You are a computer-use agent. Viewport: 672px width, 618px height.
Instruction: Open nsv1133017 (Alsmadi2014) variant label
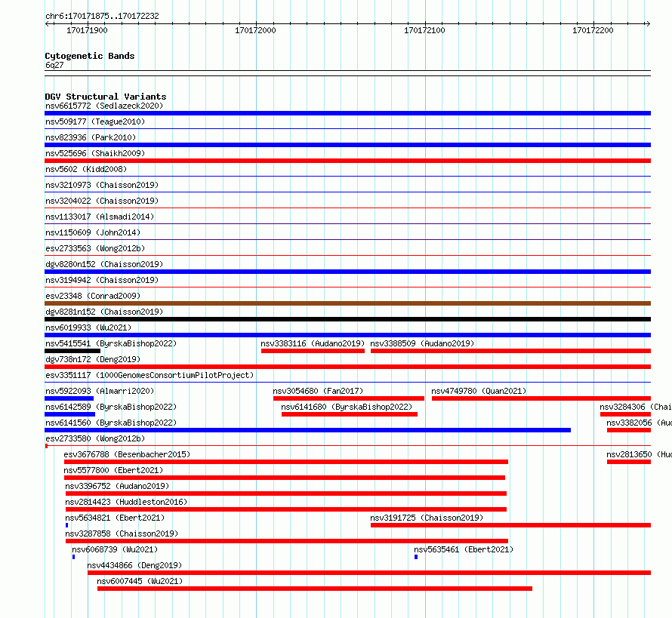(100, 217)
